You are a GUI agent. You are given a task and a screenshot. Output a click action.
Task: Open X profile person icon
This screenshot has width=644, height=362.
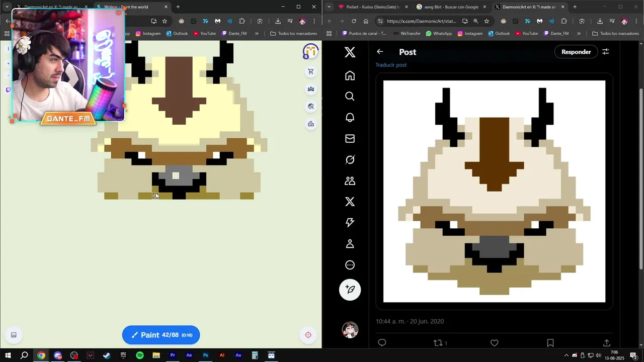pyautogui.click(x=350, y=244)
